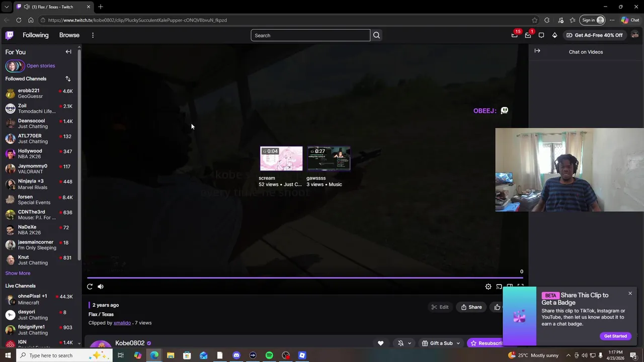
Task: Expand followed channels with Show More
Action: (x=18, y=274)
